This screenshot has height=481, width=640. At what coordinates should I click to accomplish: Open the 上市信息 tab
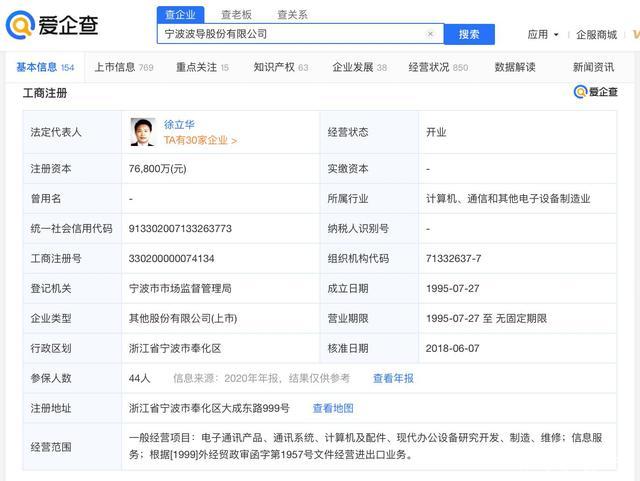124,67
